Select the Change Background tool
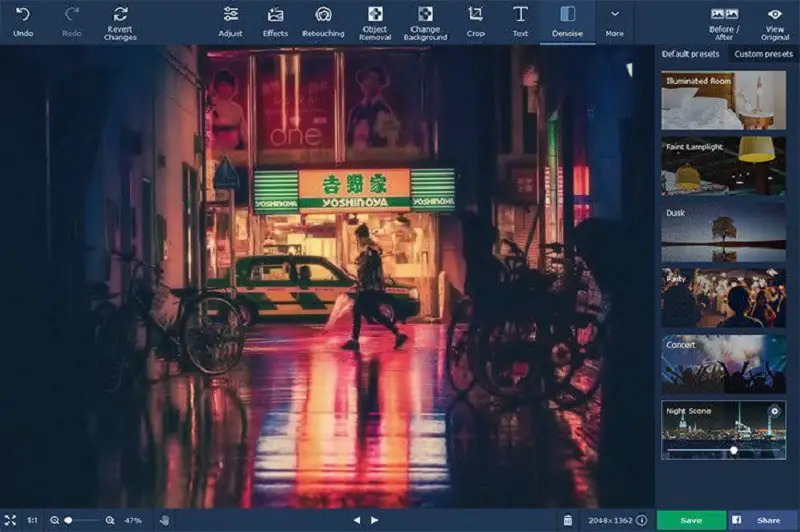This screenshot has width=800, height=532. pyautogui.click(x=425, y=22)
